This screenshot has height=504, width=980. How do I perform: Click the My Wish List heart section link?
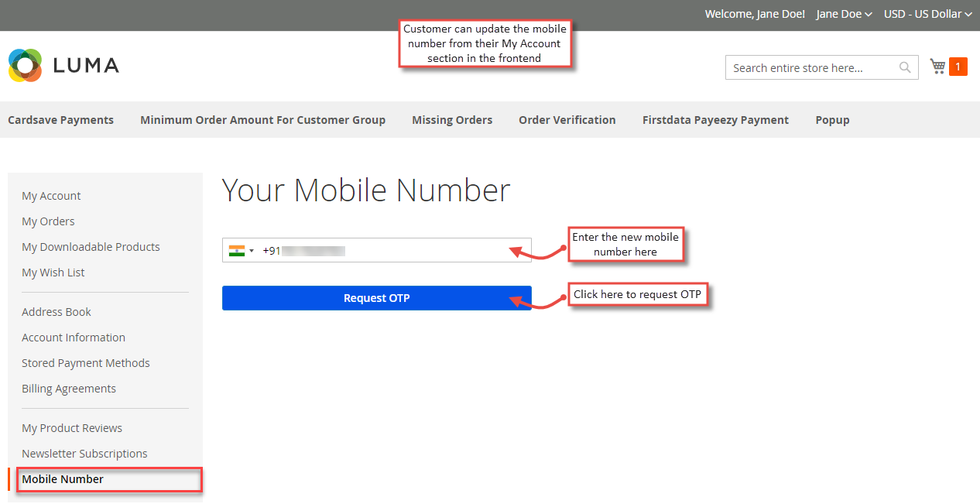pyautogui.click(x=53, y=272)
